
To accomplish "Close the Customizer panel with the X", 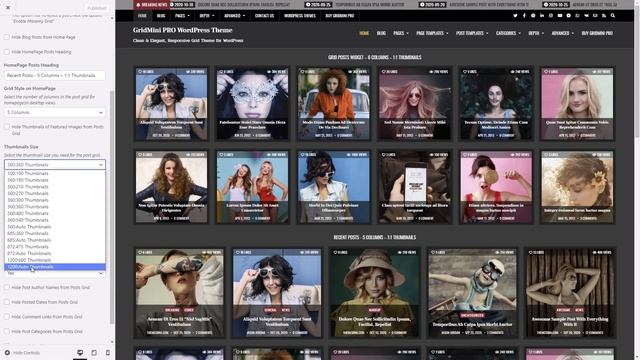I will point(8,7).
